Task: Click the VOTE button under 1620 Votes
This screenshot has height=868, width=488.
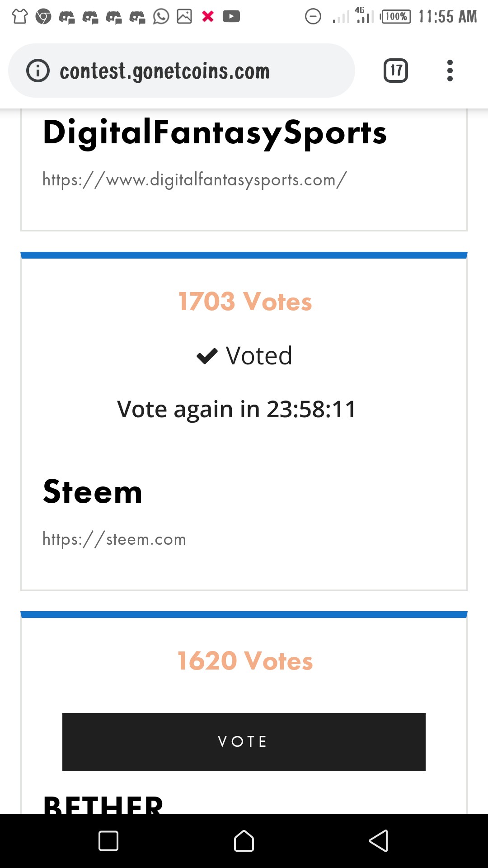Action: pos(244,742)
